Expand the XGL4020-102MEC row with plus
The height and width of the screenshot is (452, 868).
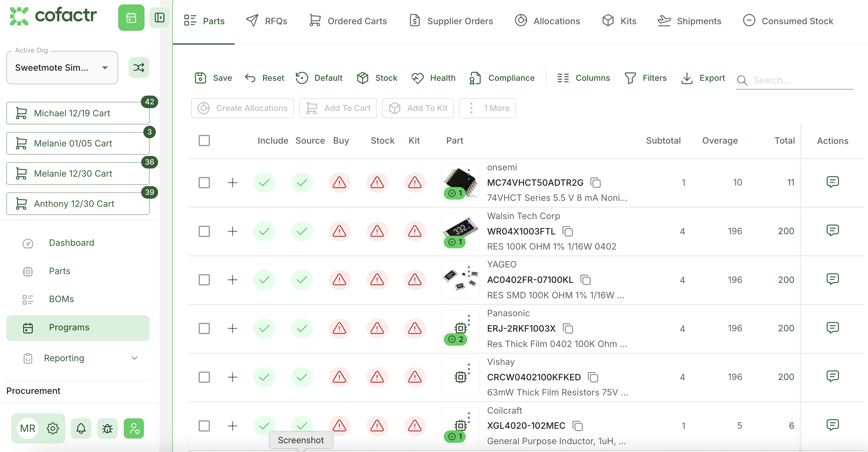(x=233, y=426)
